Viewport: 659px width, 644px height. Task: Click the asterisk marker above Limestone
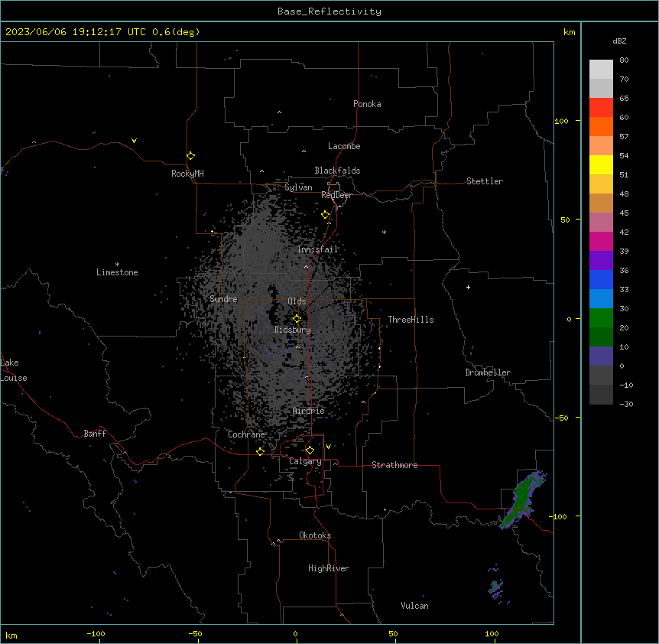point(117,265)
